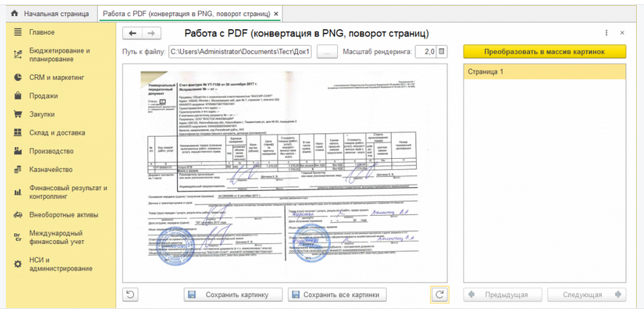Click Сохранить картинку button

[x=232, y=294]
